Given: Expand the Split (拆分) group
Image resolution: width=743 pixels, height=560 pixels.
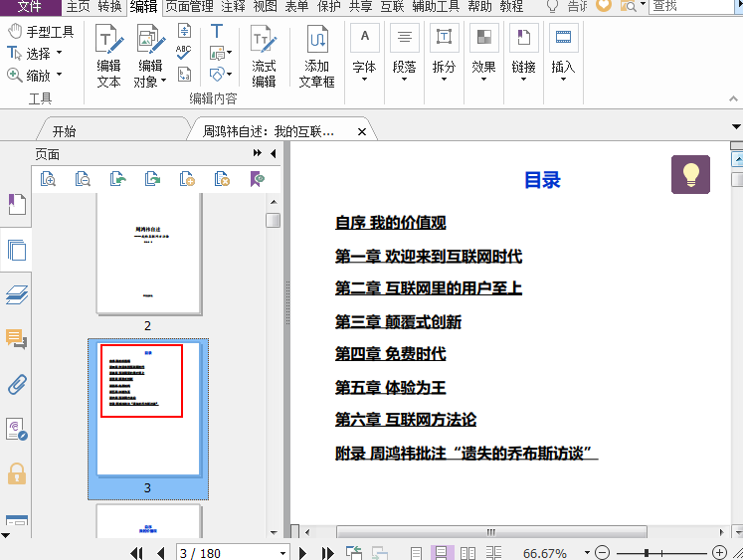Looking at the screenshot, I should pyautogui.click(x=444, y=52).
